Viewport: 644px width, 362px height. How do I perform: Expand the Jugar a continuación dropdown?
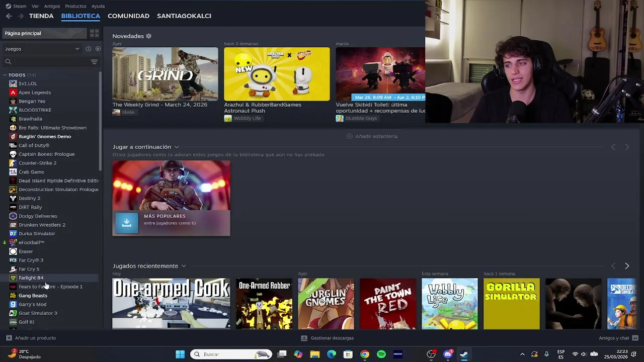click(177, 147)
